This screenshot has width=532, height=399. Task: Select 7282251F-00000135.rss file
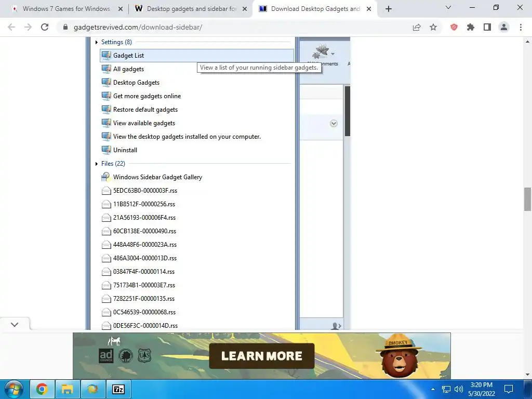pos(144,299)
